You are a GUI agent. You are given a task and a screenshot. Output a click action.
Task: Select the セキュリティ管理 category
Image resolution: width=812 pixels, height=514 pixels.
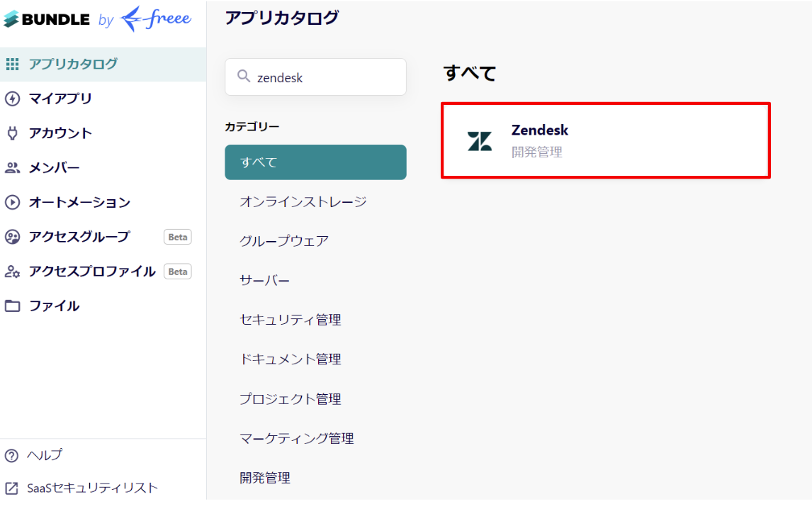click(x=290, y=320)
